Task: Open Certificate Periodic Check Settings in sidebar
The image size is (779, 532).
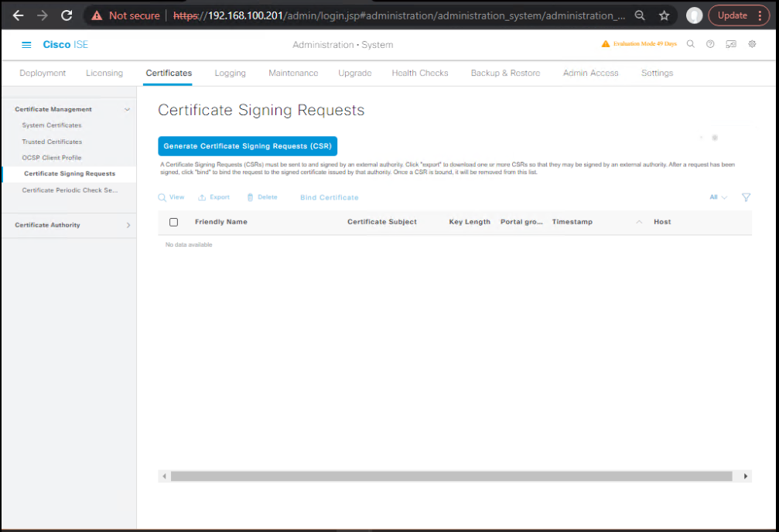Action: click(70, 190)
